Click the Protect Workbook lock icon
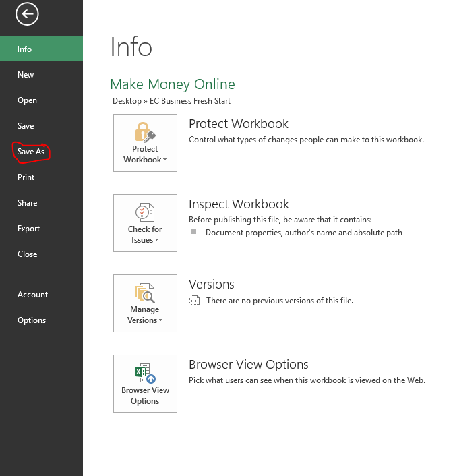This screenshot has width=453, height=476. (x=145, y=131)
